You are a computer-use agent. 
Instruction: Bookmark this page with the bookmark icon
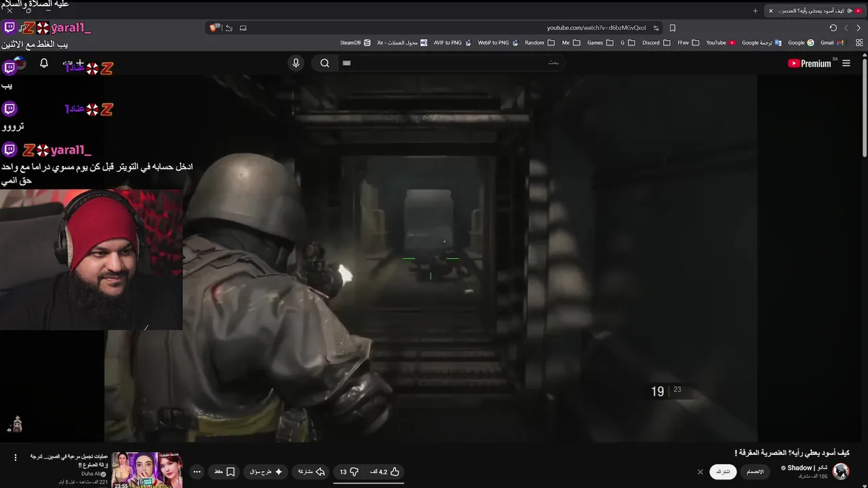click(673, 28)
